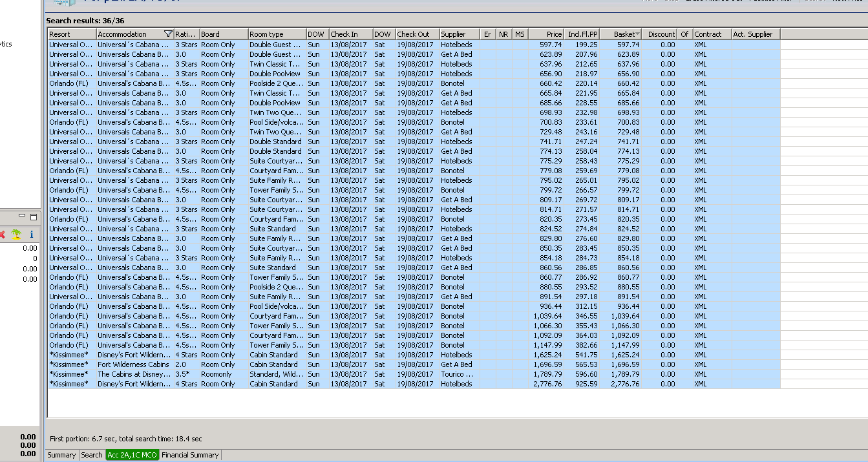Image resolution: width=868 pixels, height=462 pixels.
Task: Click the Incl.Fl.PP value 925.59
Action: click(x=582, y=384)
